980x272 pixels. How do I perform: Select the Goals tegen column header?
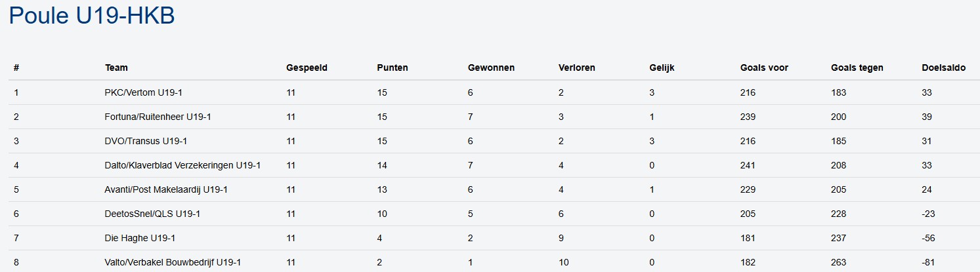click(857, 68)
